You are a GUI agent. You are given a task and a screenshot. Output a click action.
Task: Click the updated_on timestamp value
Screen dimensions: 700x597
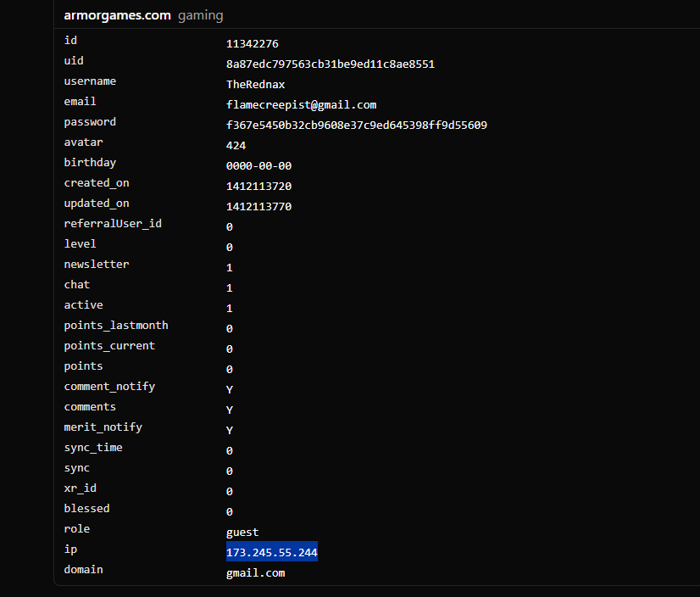[258, 207]
